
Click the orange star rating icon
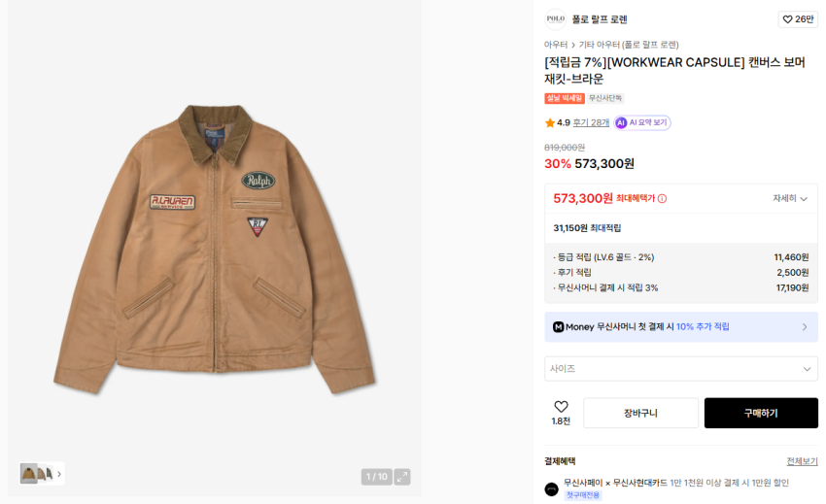click(x=550, y=123)
